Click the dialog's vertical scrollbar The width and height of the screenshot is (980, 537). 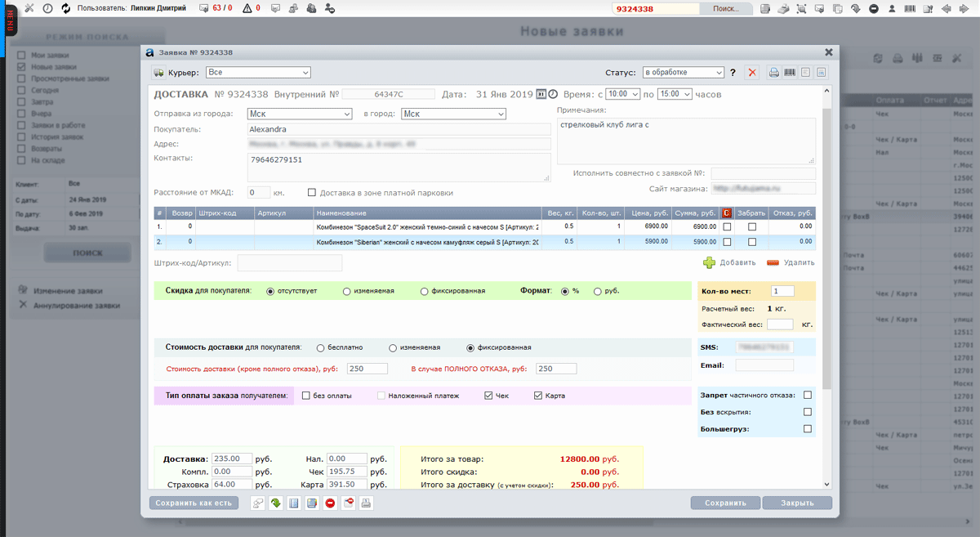[826, 245]
